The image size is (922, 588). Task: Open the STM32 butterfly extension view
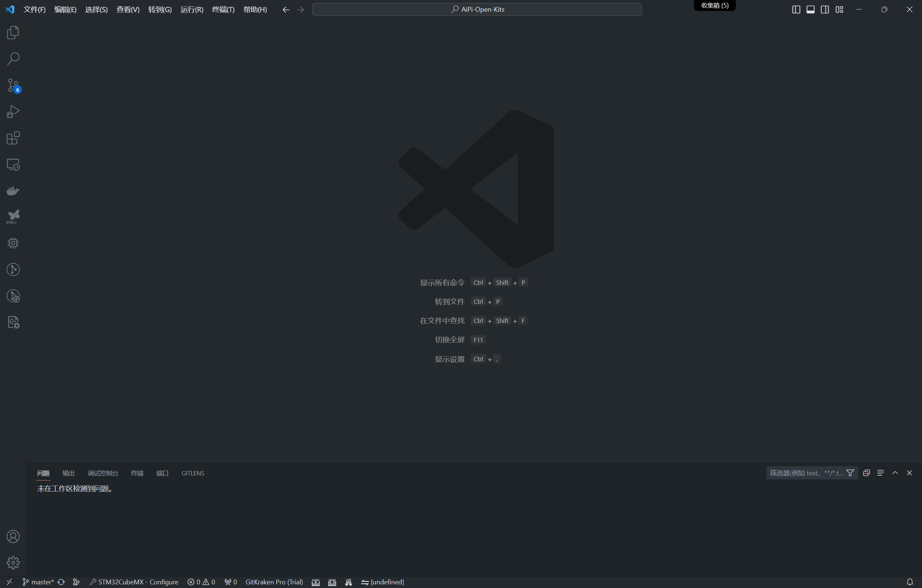point(13,217)
